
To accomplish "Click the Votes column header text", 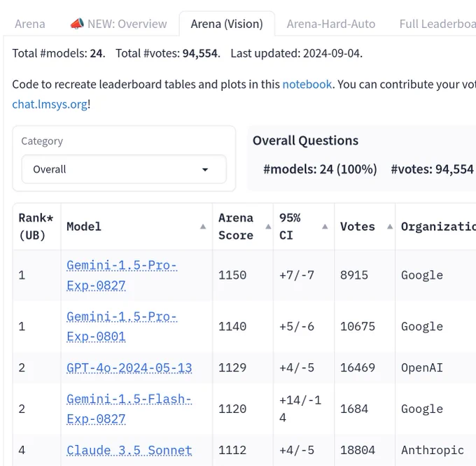I will click(357, 227).
